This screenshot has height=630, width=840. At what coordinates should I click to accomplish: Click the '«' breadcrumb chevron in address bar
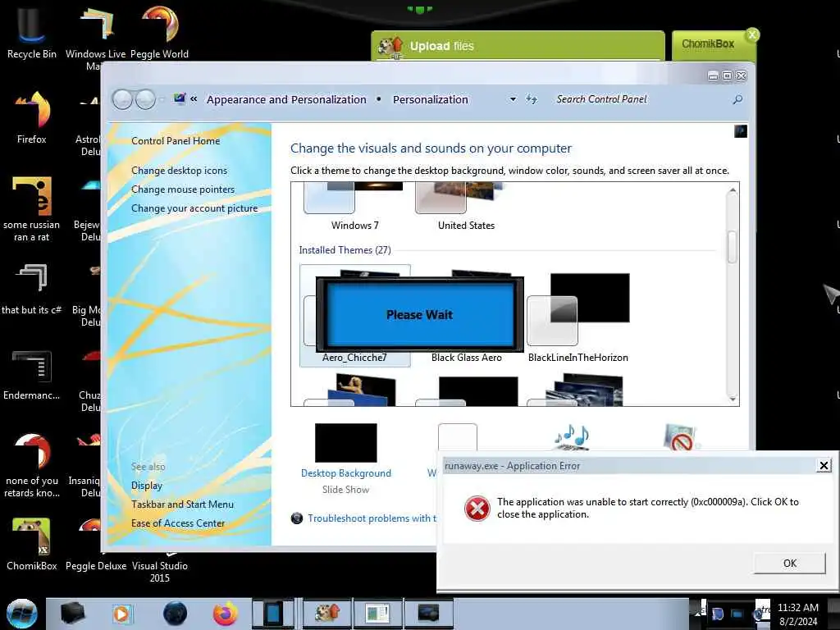pos(194,99)
